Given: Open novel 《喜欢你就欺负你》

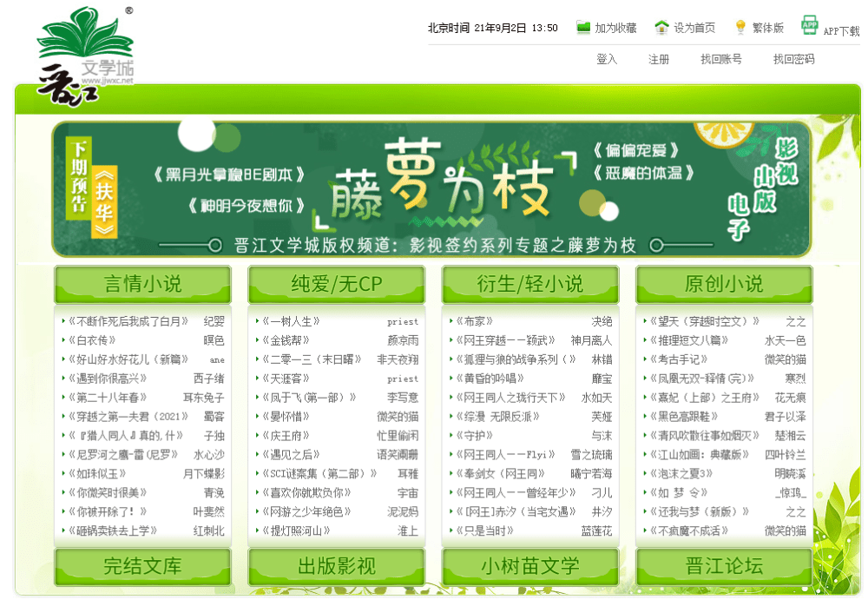Looking at the screenshot, I should click(306, 492).
